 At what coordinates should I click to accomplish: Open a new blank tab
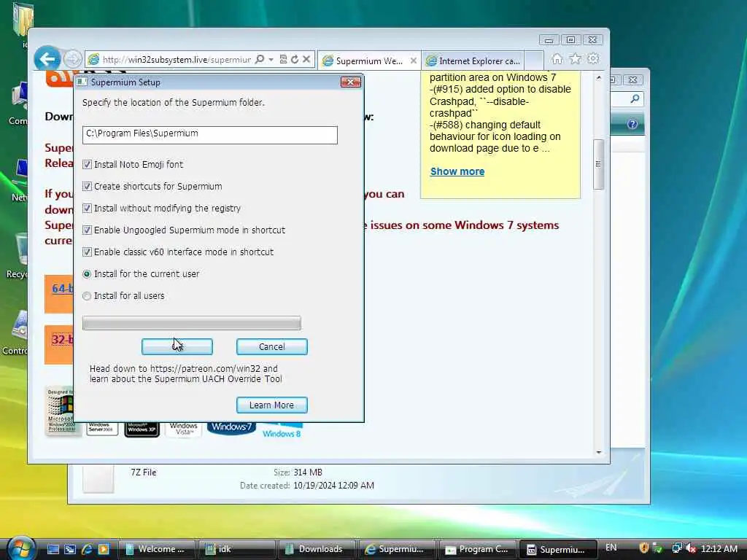(534, 61)
